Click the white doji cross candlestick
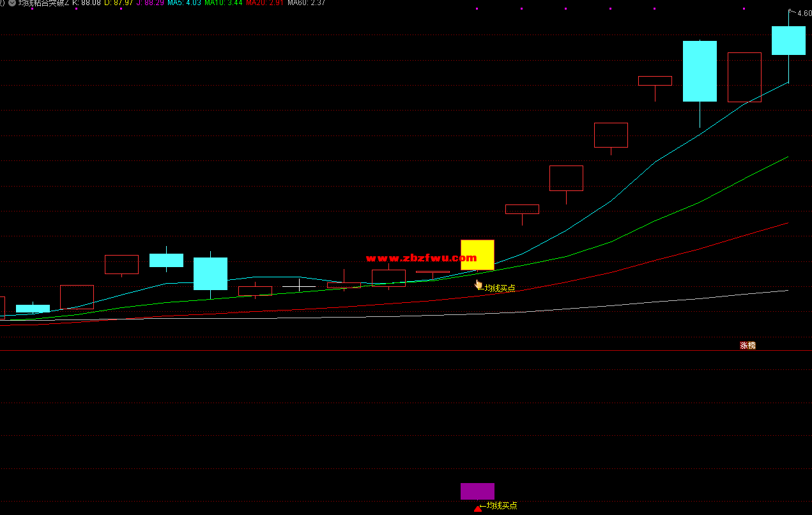This screenshot has width=812, height=515. pyautogui.click(x=300, y=285)
